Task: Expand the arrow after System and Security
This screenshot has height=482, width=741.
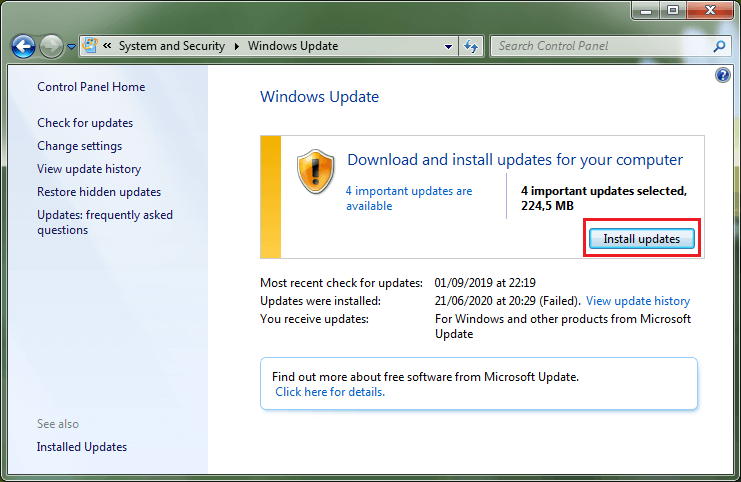Action: 237,46
